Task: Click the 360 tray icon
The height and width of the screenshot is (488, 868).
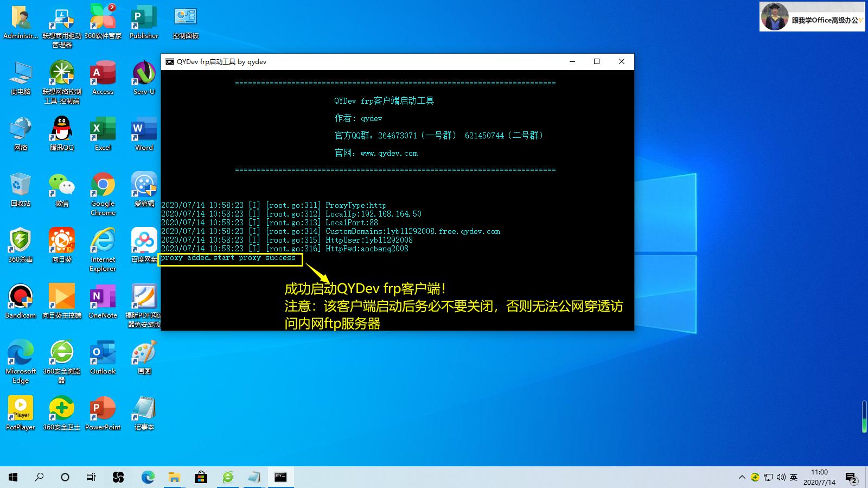Action: point(755,477)
